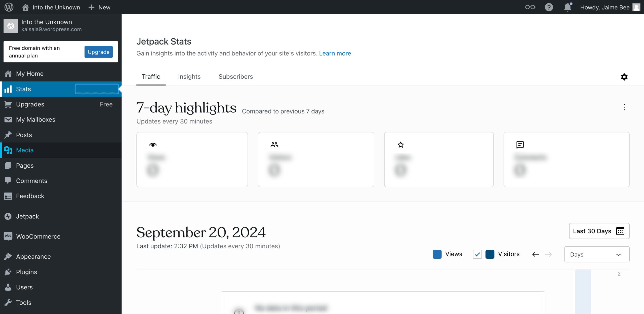
Task: Switch to the Subscribers tab
Action: pyautogui.click(x=235, y=76)
